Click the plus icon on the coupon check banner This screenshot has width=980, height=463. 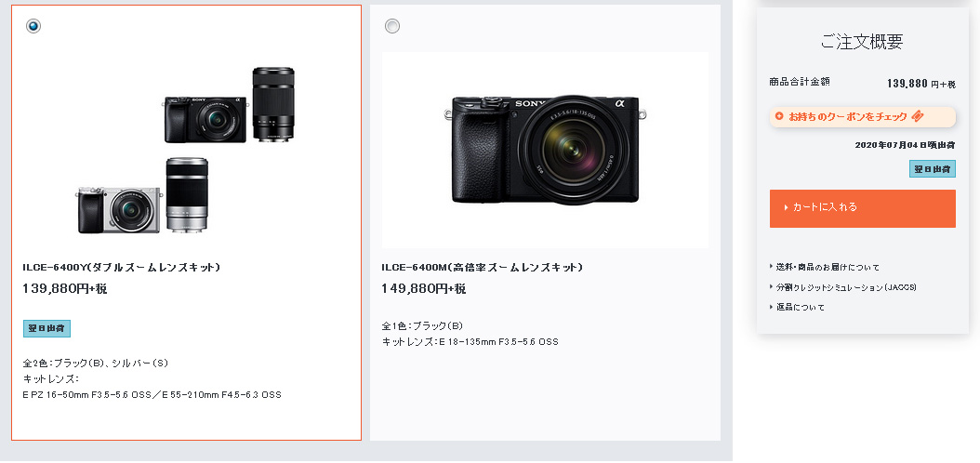point(779,116)
